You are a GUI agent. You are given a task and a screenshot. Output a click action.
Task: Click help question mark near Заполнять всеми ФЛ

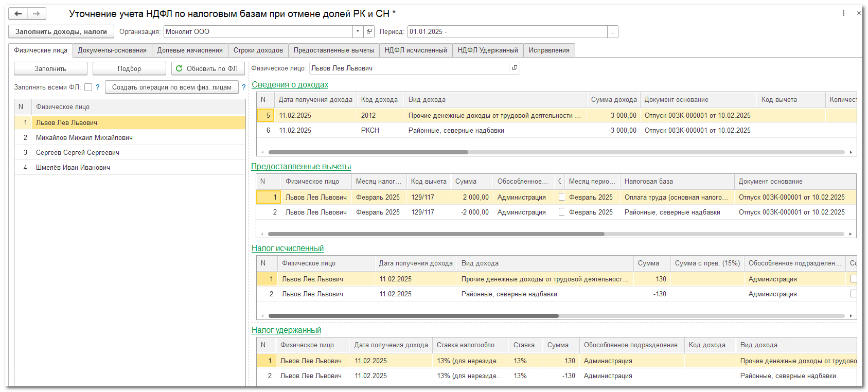[x=98, y=87]
